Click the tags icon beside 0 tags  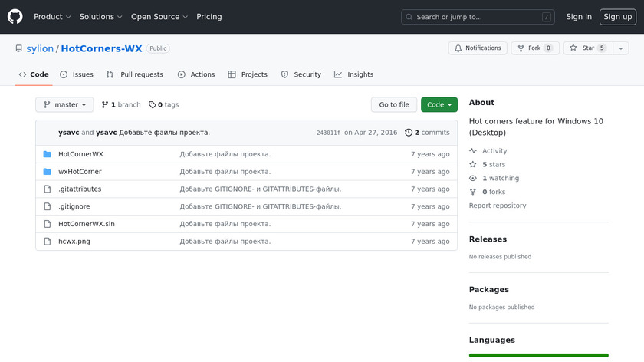[152, 105]
